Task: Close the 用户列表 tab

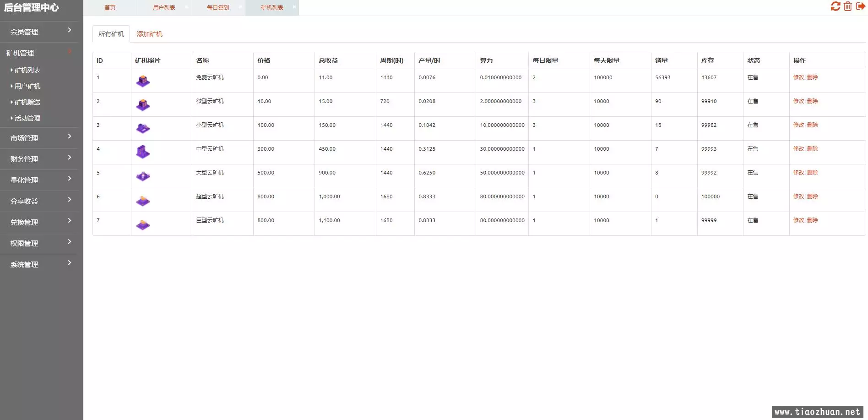Action: 186,7
